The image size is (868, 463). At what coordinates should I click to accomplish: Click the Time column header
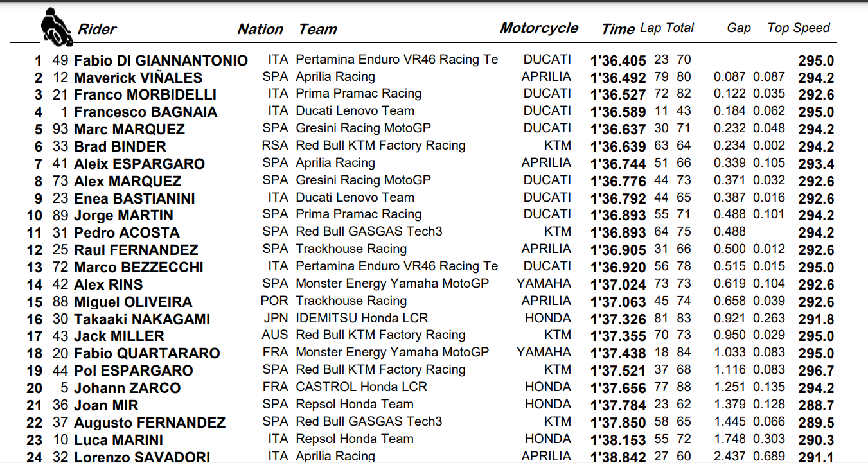(617, 29)
